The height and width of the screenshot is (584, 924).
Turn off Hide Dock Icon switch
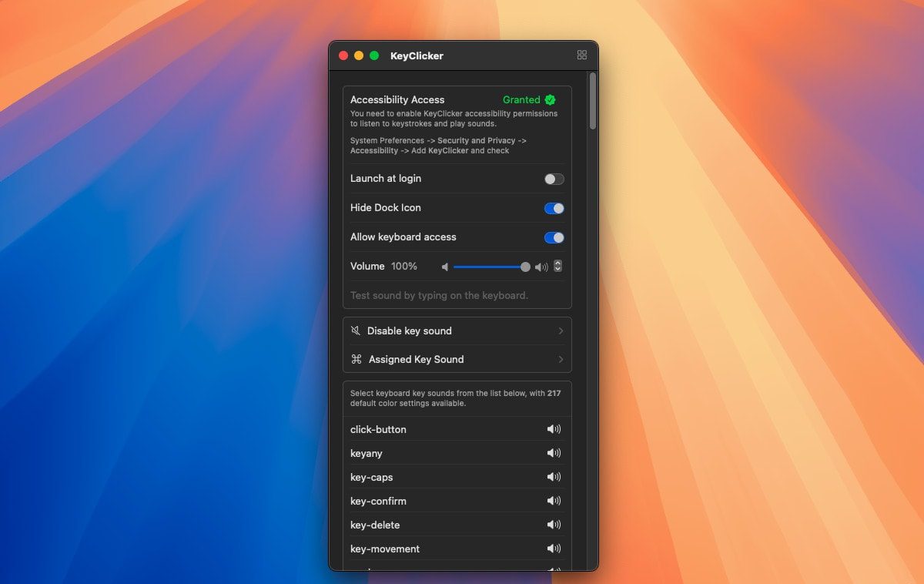click(x=554, y=208)
